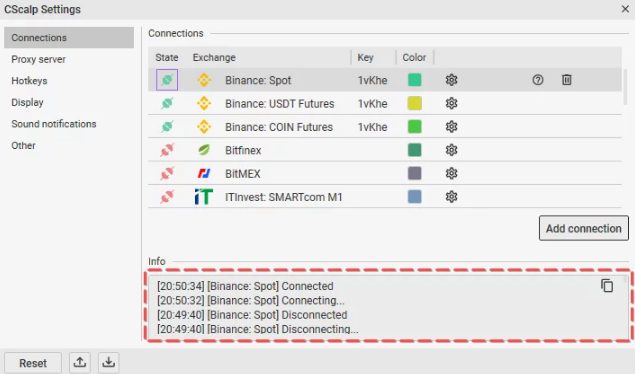Select the Bitfinex row name
The image size is (635, 374).
[x=243, y=151]
